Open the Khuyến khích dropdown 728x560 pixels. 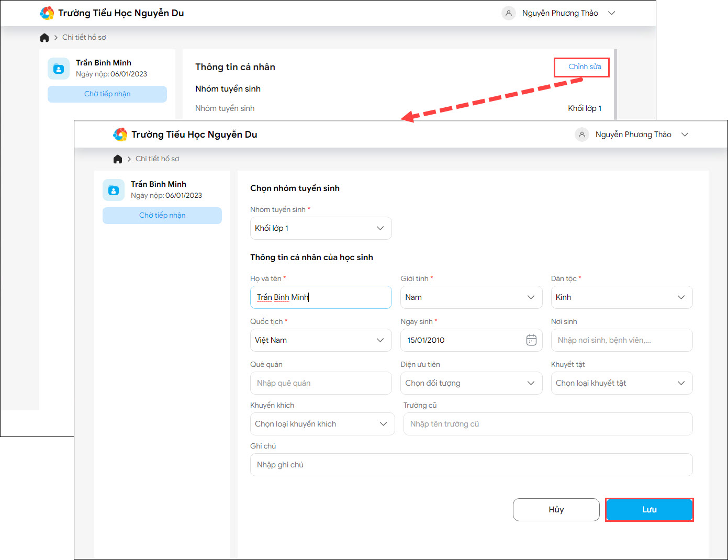pyautogui.click(x=322, y=424)
